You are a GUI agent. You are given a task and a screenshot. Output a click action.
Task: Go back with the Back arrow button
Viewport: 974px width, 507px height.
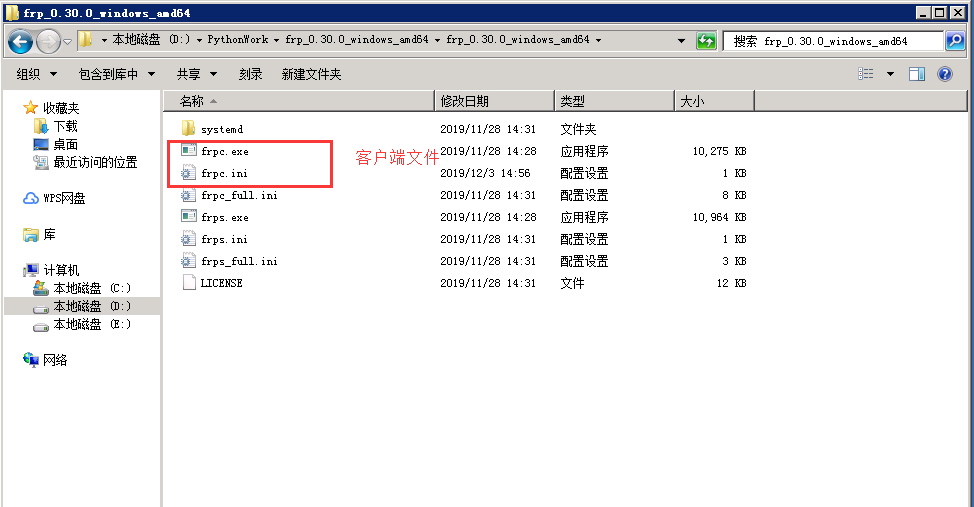[x=20, y=42]
